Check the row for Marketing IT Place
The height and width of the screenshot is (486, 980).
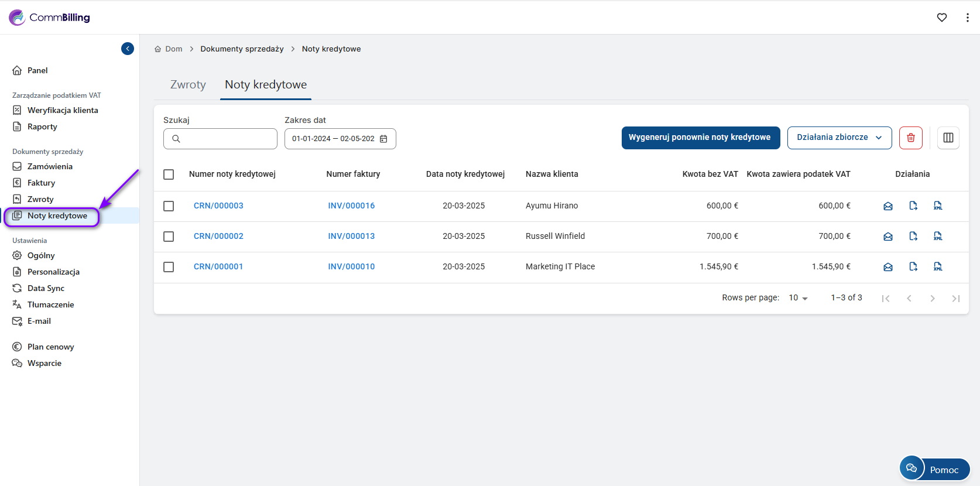169,267
